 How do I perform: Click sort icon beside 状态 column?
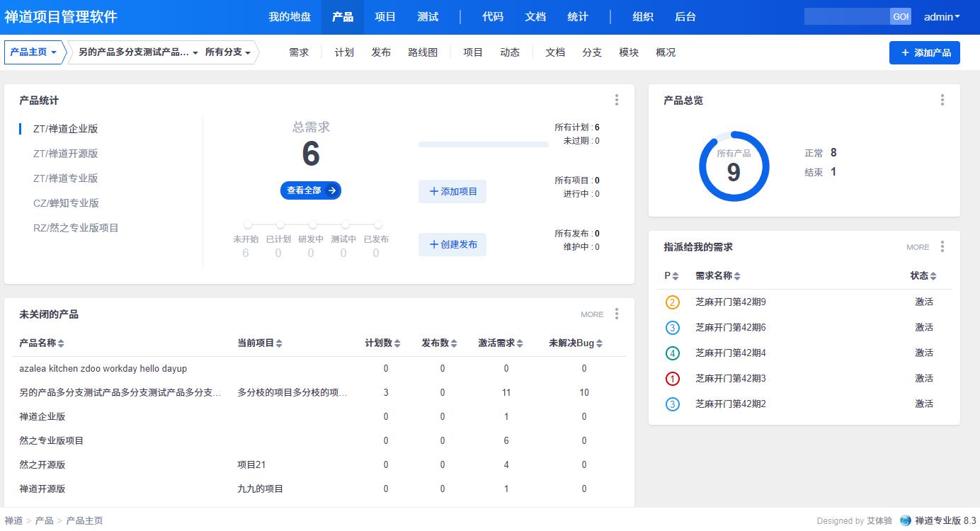click(933, 276)
